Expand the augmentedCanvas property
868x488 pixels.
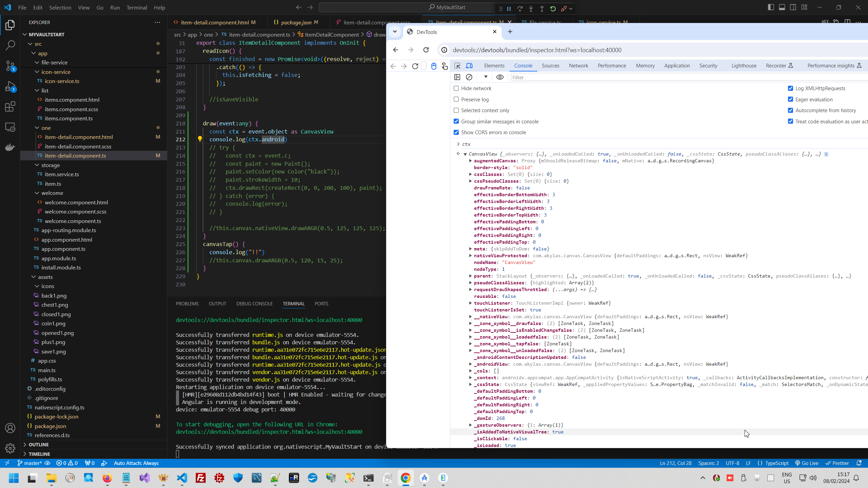[x=470, y=161]
